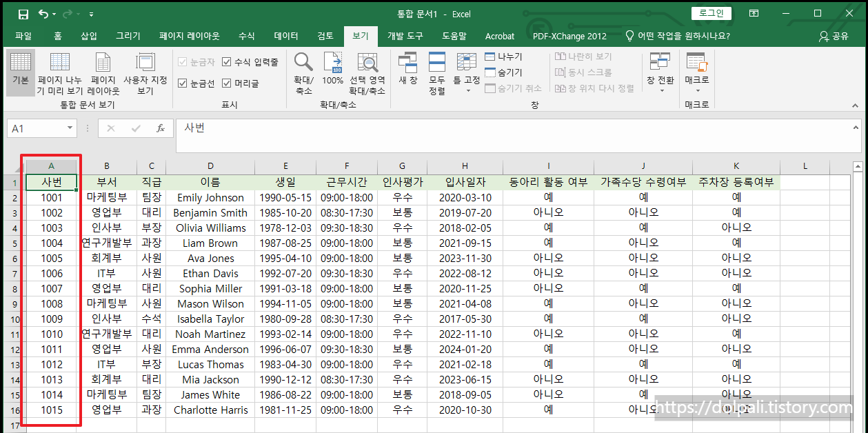Select the 기본 normal view icon
Image resolution: width=868 pixels, height=433 pixels.
pos(21,72)
